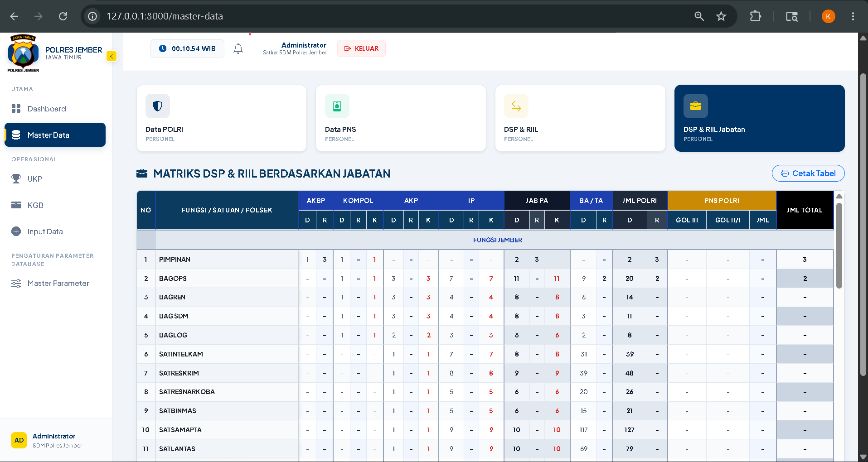Image resolution: width=868 pixels, height=462 pixels.
Task: Click the SATBINMAS row name
Action: pyautogui.click(x=177, y=411)
